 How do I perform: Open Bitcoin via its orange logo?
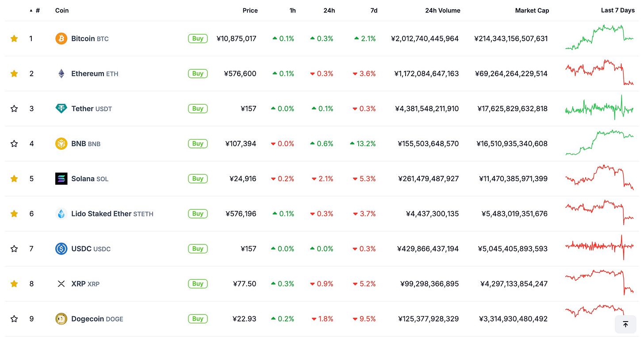[61, 39]
